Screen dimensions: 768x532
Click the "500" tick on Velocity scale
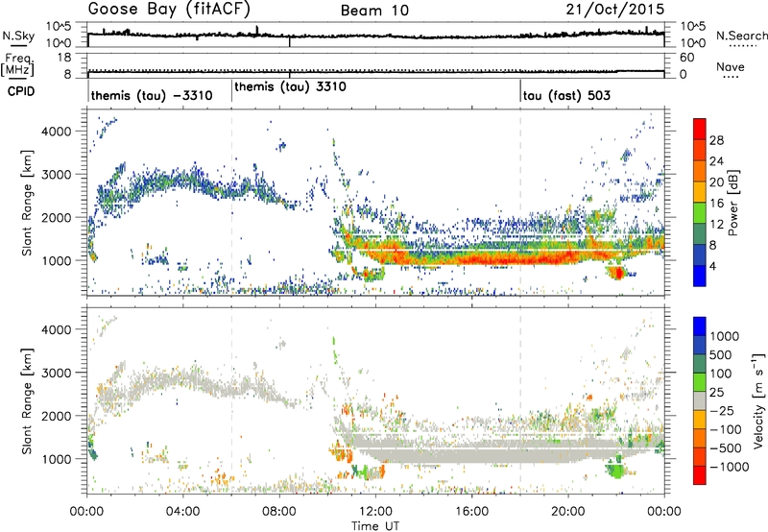pos(720,355)
